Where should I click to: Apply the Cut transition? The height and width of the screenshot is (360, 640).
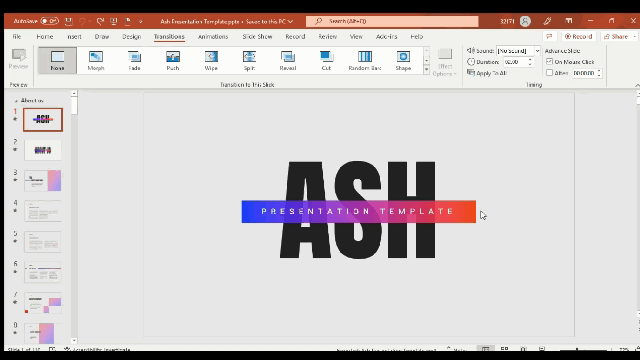tap(326, 60)
